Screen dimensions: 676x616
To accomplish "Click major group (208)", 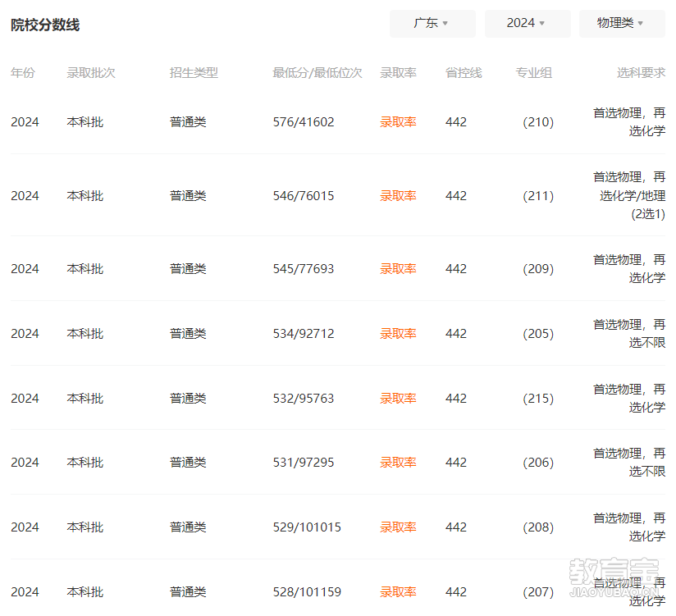I will [x=538, y=527].
